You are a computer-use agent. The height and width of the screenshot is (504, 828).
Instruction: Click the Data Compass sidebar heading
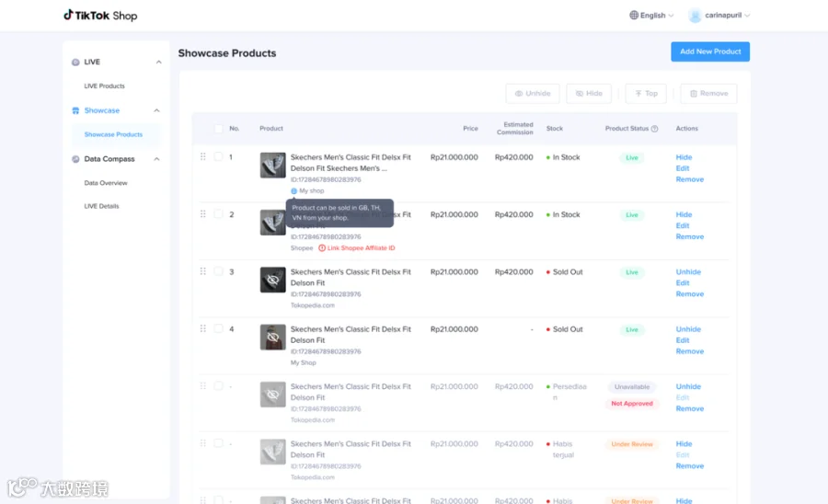[x=109, y=159]
